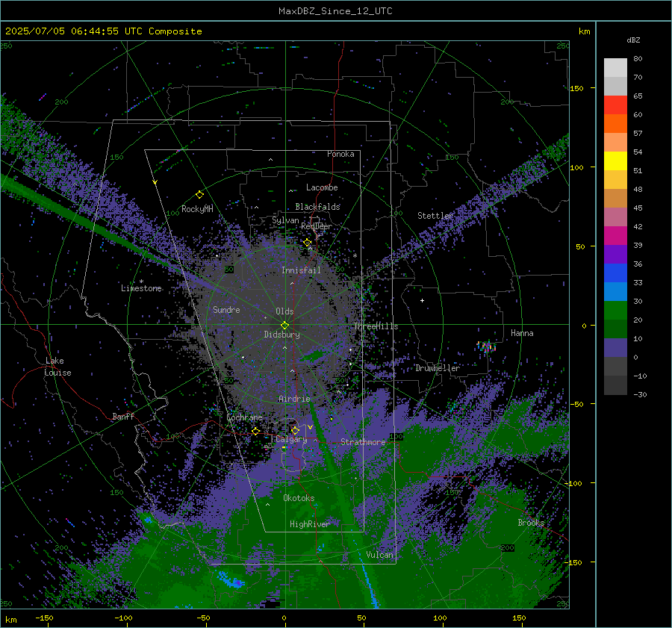The width and height of the screenshot is (672, 628).
Task: Click the Blackfalds label
Action: click(x=317, y=207)
